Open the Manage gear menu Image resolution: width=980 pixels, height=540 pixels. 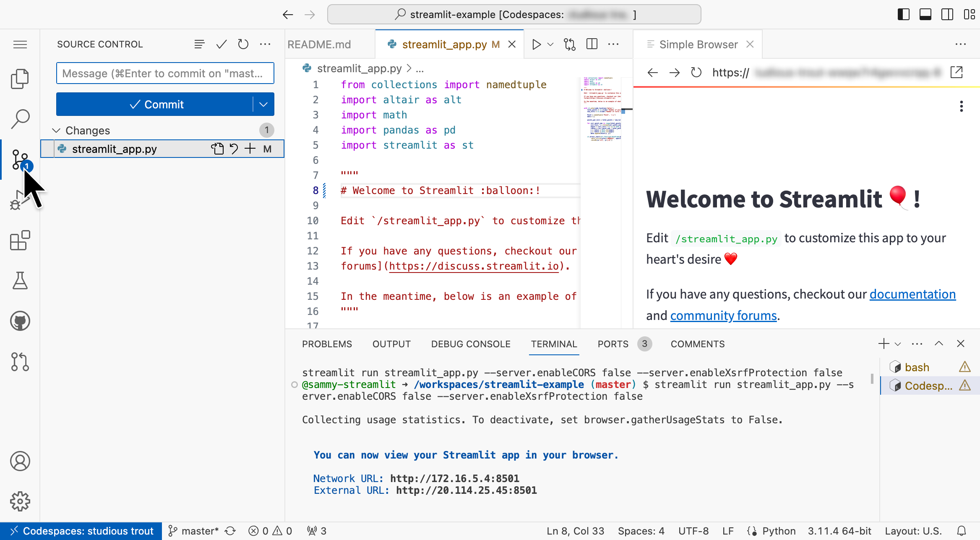point(20,501)
